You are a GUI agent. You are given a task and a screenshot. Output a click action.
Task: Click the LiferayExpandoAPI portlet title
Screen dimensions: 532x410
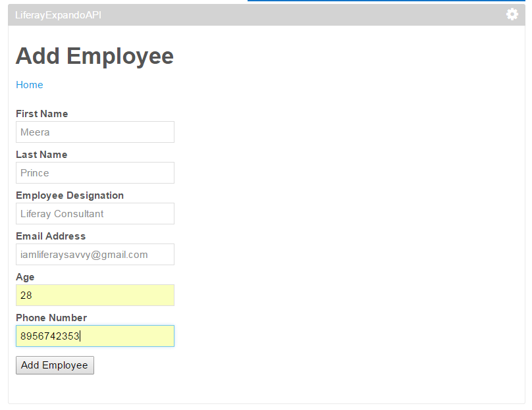[x=58, y=14]
